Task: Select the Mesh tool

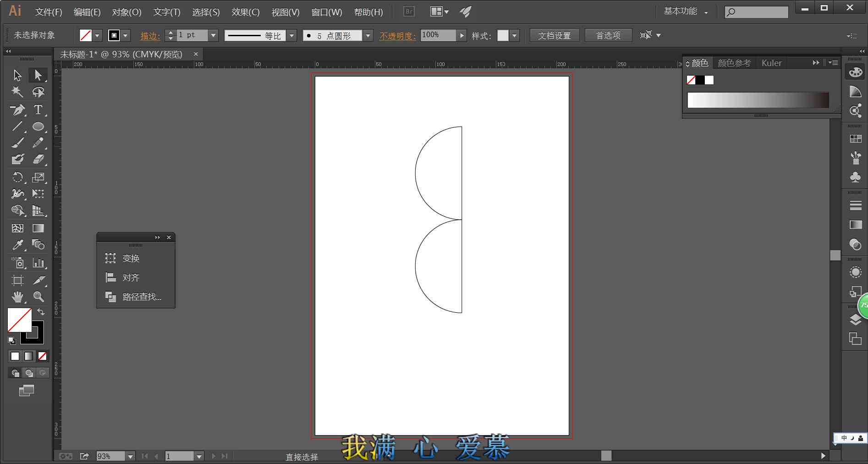Action: [x=17, y=228]
